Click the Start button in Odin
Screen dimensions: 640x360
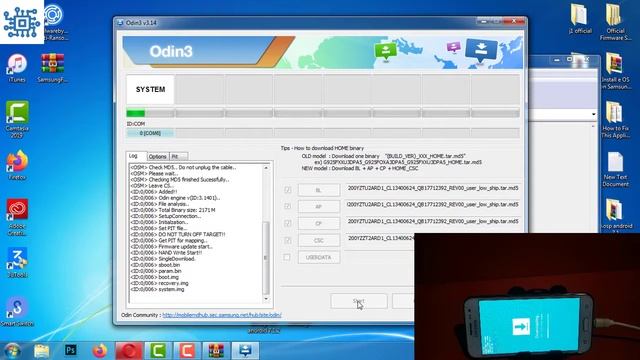[x=359, y=301]
